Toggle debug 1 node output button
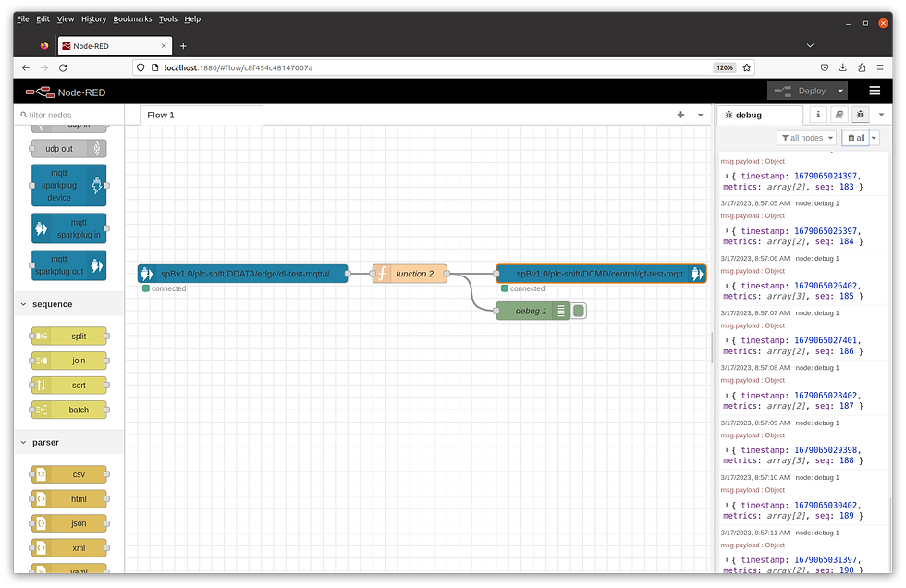The height and width of the screenshot is (588, 906). tap(579, 311)
